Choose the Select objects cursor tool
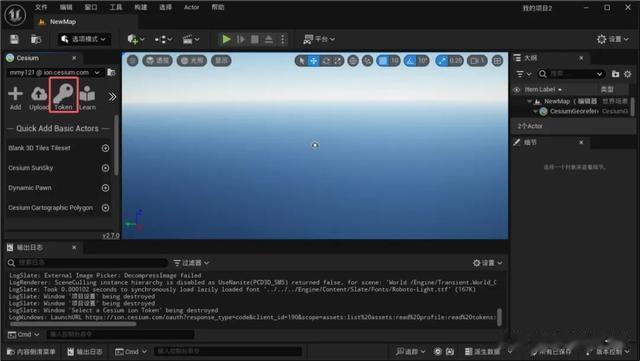 (302, 61)
